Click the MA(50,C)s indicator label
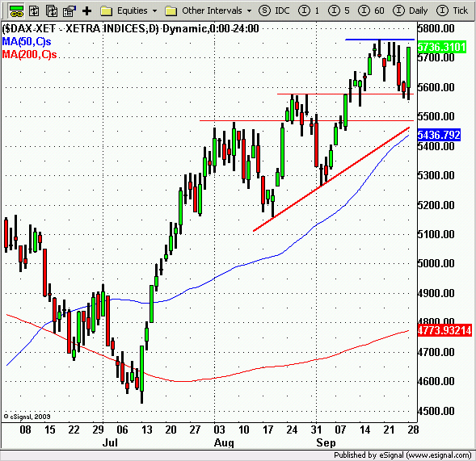The width and height of the screenshot is (476, 461). pos(27,41)
